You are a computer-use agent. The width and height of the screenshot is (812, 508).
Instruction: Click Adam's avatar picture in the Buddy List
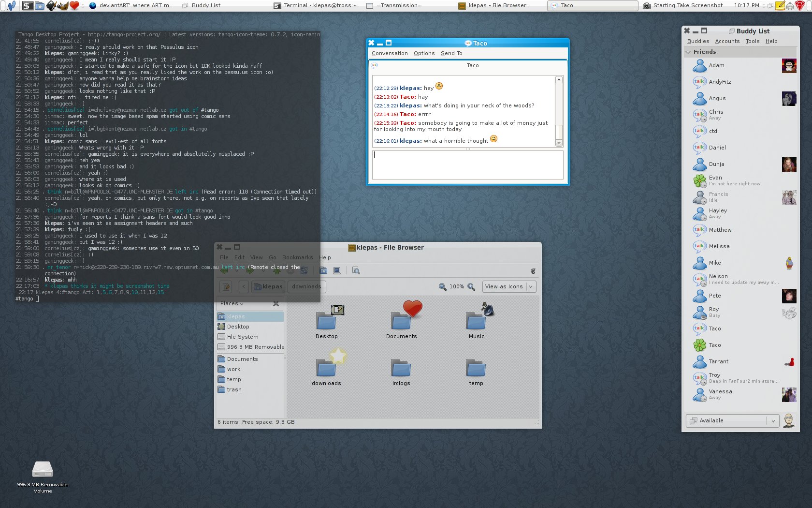click(x=789, y=66)
